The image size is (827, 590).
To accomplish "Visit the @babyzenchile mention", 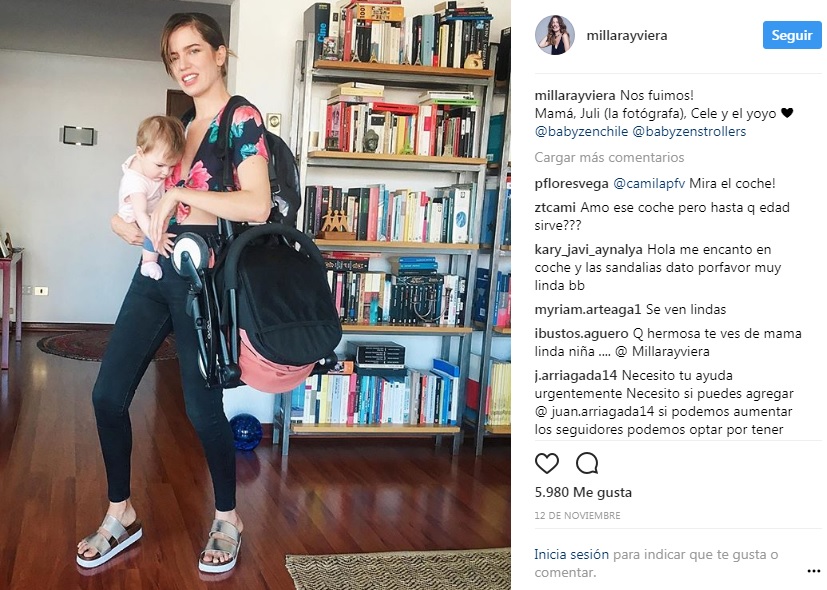I will 581,131.
